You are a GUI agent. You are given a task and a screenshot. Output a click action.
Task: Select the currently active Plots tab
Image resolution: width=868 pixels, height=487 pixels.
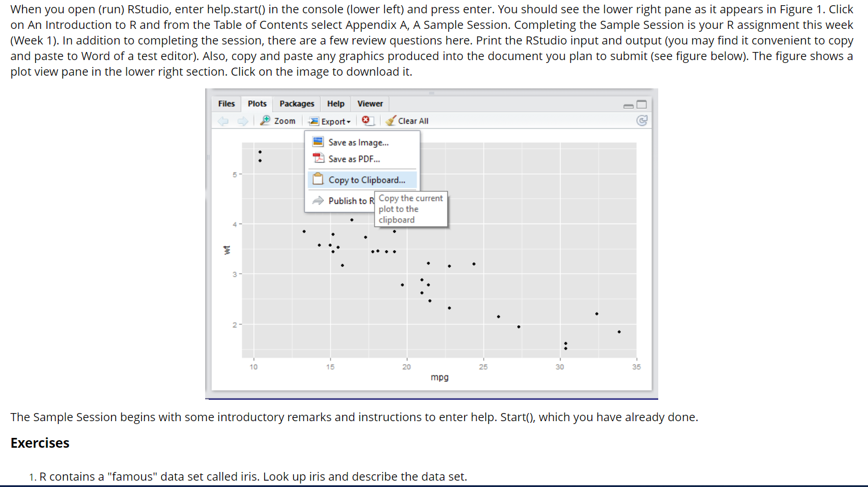(x=257, y=103)
